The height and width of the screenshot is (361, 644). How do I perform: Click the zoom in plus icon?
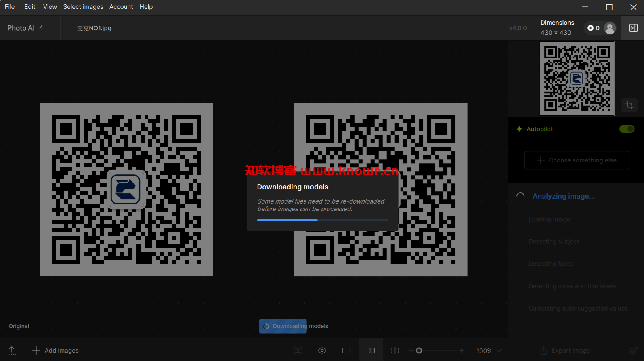[x=462, y=351]
